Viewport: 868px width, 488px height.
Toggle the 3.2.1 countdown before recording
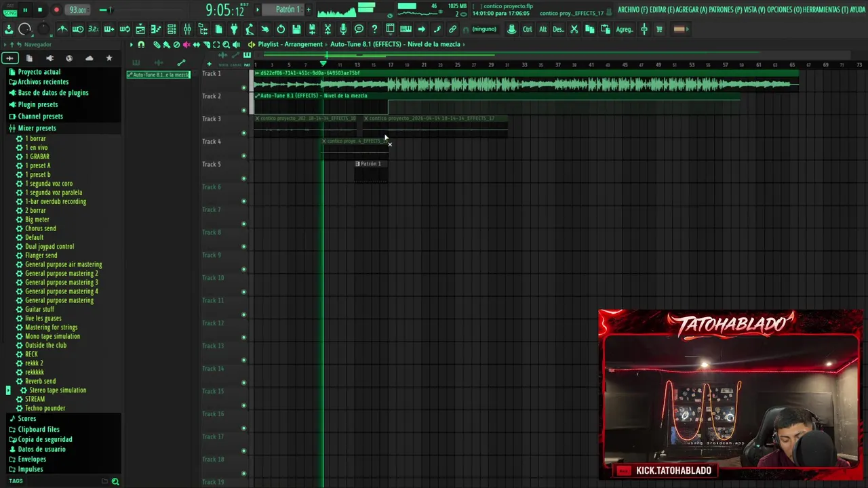click(x=93, y=29)
